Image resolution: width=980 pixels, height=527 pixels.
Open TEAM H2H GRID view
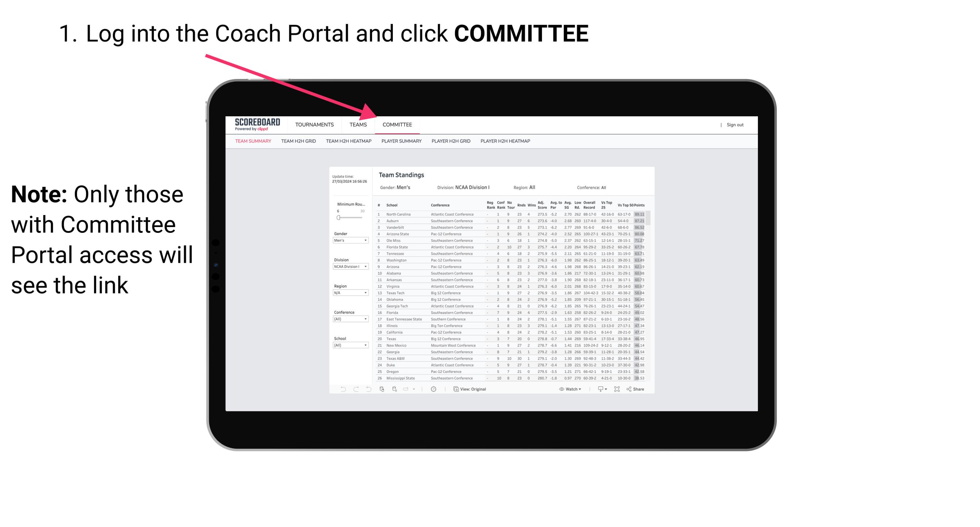point(299,141)
